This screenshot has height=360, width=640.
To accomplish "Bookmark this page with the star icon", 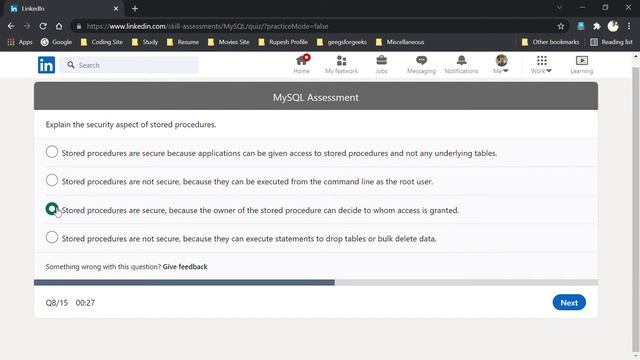I will click(x=561, y=26).
